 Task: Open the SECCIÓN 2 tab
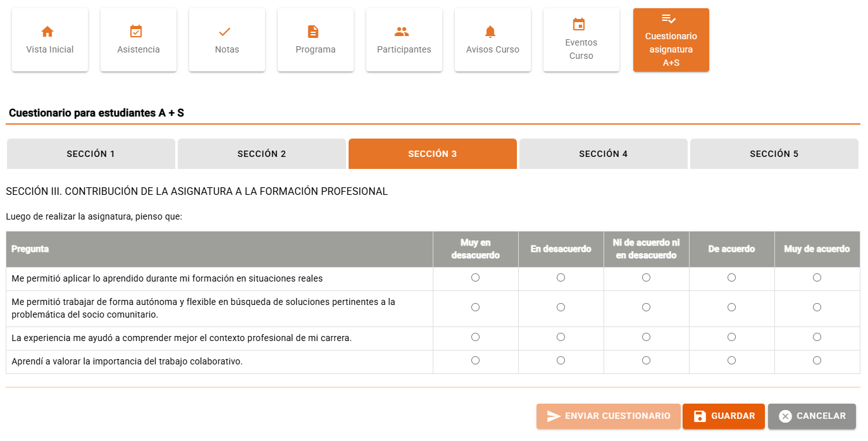261,153
